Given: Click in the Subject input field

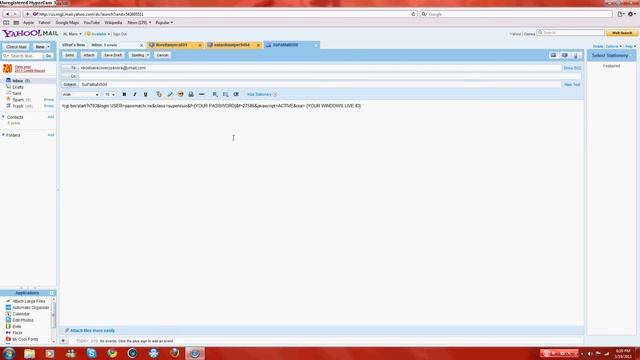Looking at the screenshot, I should pos(320,84).
